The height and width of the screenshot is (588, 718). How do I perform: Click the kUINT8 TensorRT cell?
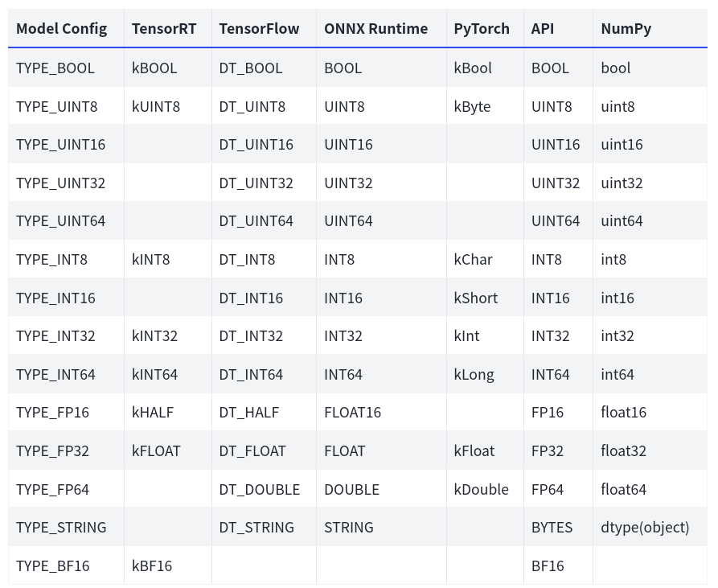(x=156, y=107)
